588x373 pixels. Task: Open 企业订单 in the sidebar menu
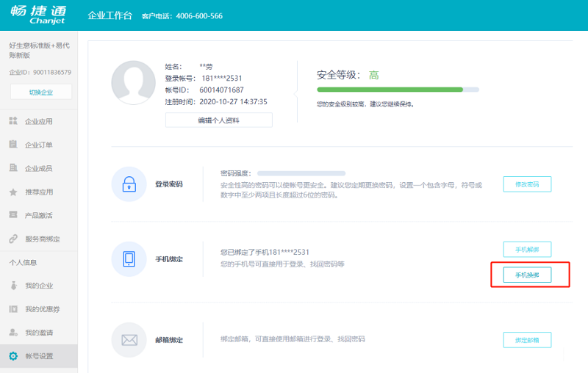click(x=39, y=145)
